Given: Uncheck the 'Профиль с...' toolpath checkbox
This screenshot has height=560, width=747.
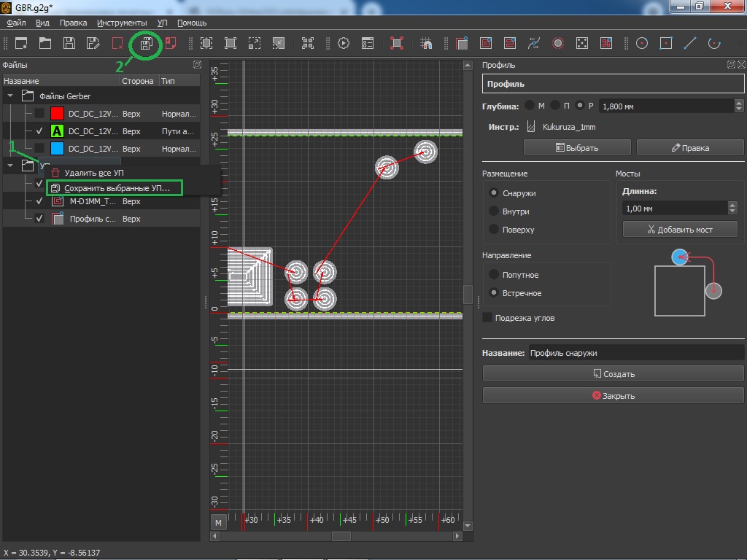Looking at the screenshot, I should coord(39,219).
